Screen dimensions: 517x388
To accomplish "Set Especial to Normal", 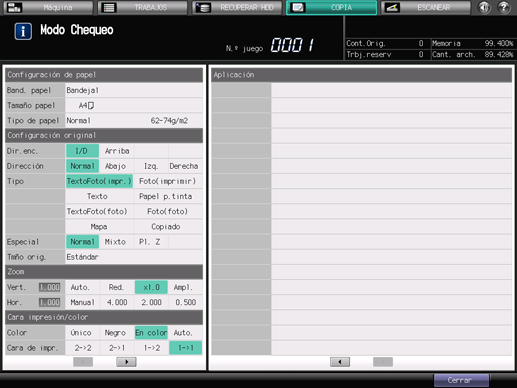I will pos(82,242).
